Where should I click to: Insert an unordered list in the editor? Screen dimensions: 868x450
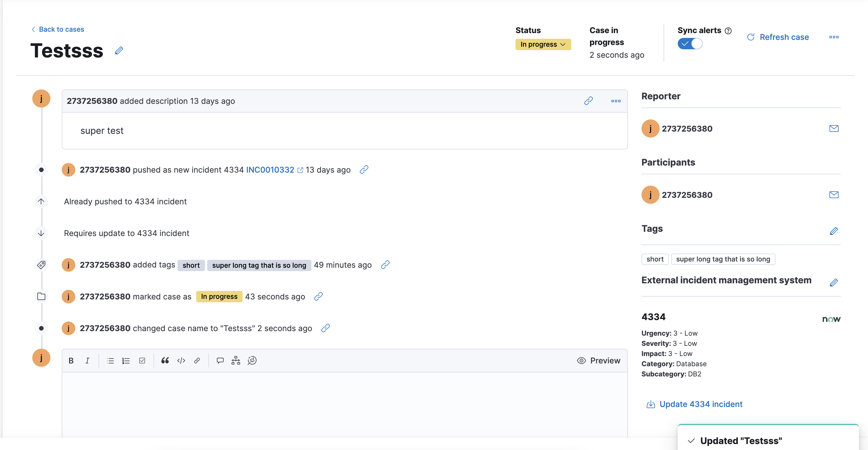click(x=110, y=360)
